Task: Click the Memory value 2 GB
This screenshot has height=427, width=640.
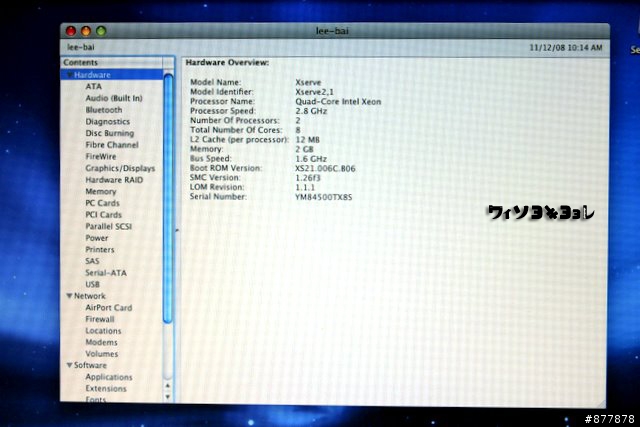Action: (304, 149)
